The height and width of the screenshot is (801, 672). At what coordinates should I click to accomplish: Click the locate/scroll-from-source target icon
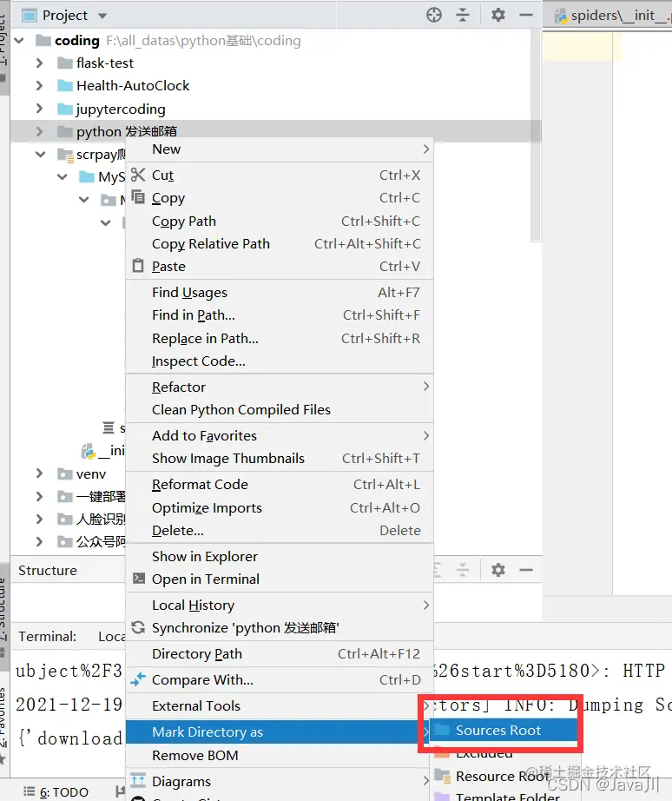433,16
